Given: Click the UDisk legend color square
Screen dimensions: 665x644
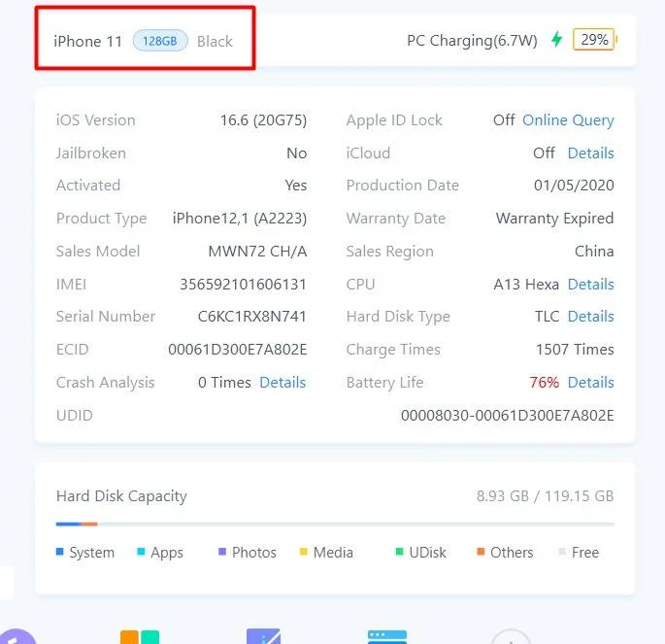Looking at the screenshot, I should coord(399,552).
